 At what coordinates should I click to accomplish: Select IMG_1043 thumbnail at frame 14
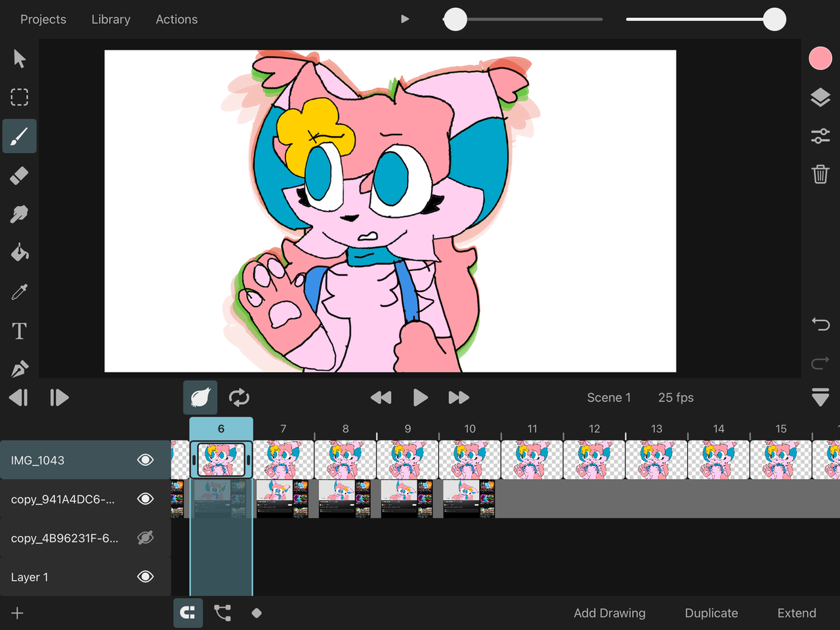coord(719,459)
